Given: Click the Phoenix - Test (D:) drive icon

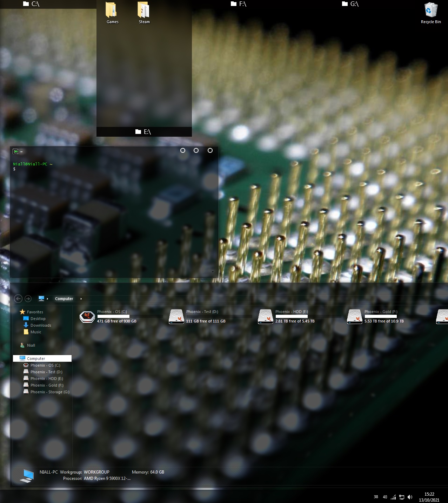Looking at the screenshot, I should click(x=176, y=317).
